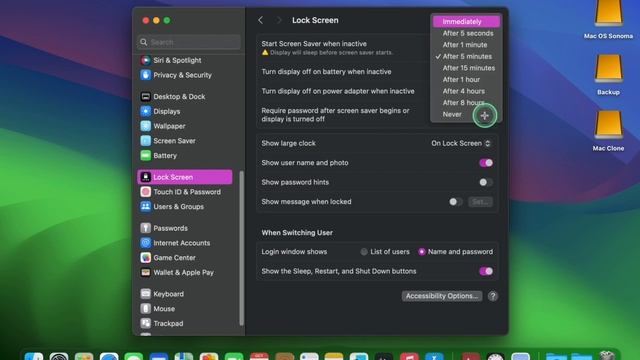This screenshot has height=360, width=640.
Task: Click the search magnifier icon
Action: tap(144, 42)
